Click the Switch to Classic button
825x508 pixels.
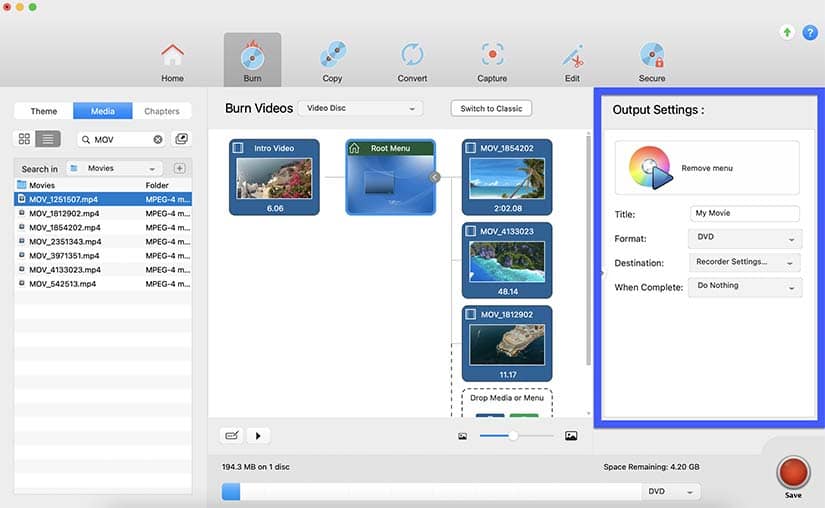click(x=491, y=108)
